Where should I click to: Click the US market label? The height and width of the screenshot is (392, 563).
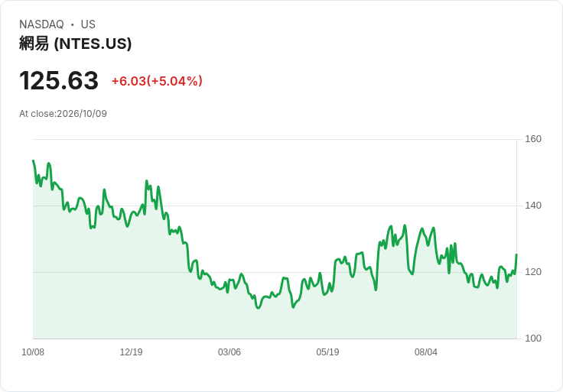88,24
